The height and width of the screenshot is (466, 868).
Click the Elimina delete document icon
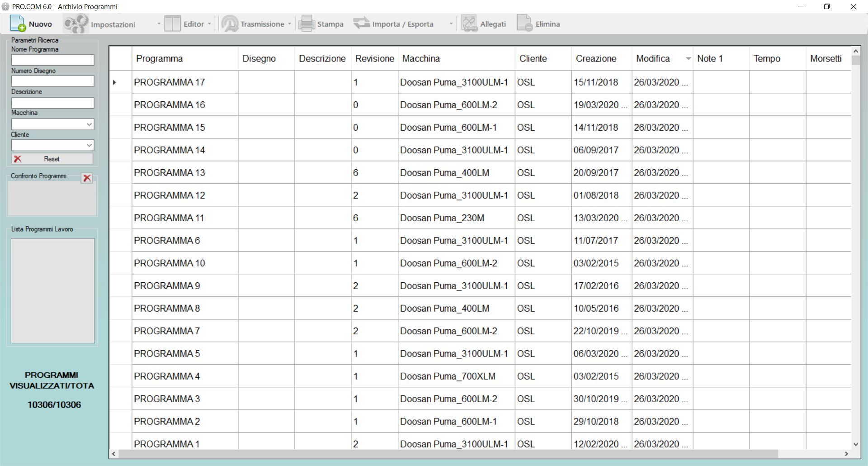click(x=525, y=24)
